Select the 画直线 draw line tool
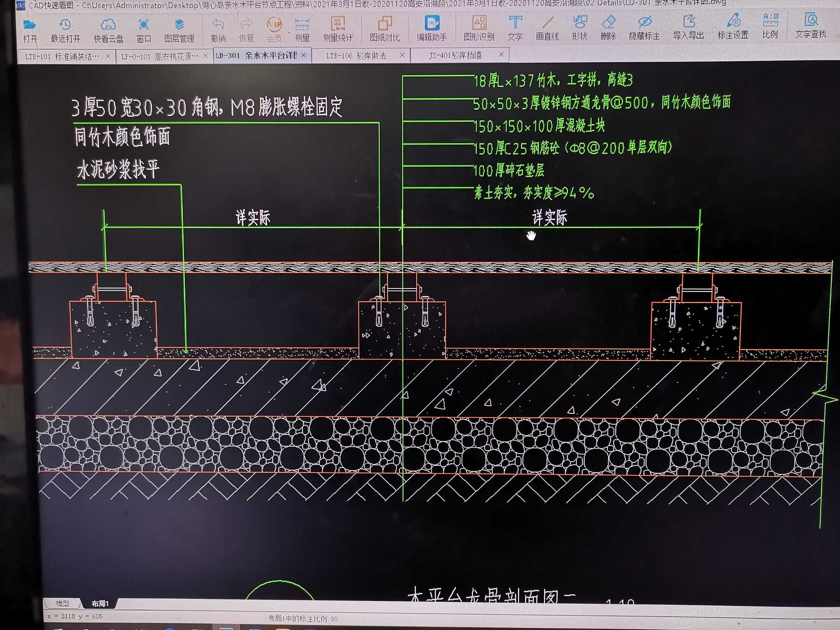Image resolution: width=840 pixels, height=630 pixels. (548, 29)
